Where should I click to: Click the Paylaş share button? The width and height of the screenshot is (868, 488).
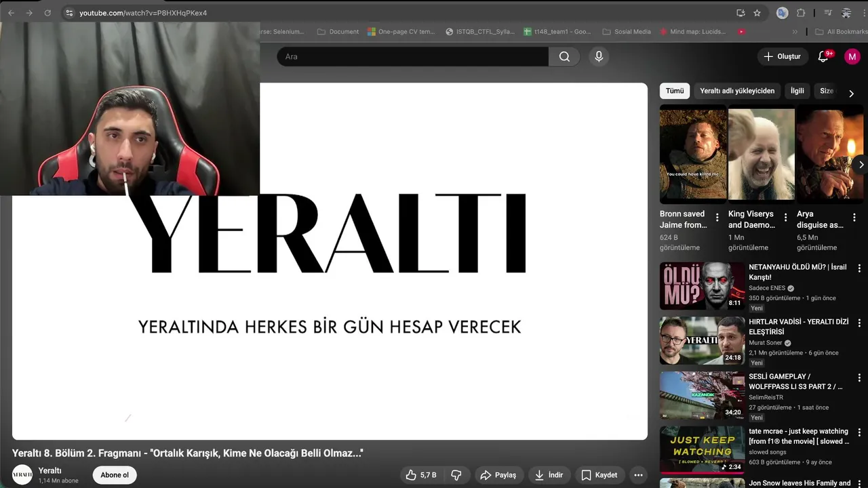pos(498,475)
